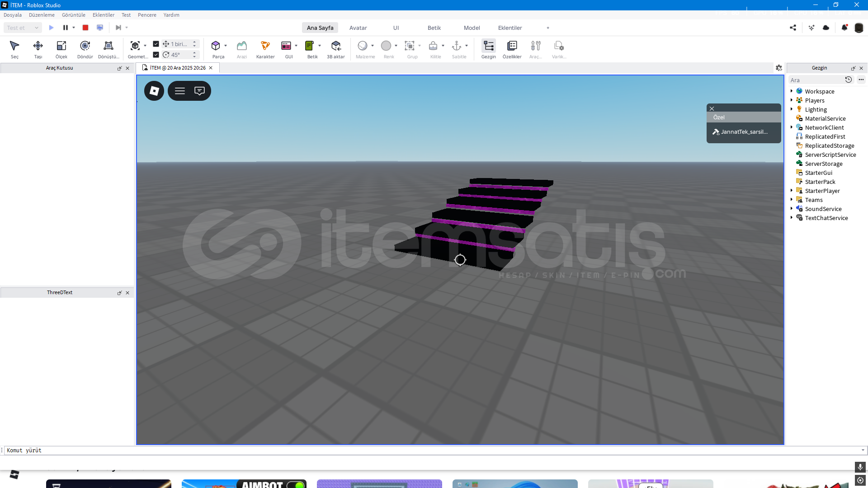The height and width of the screenshot is (488, 868).
Task: Open the Dosyala menu
Action: pos(13,15)
